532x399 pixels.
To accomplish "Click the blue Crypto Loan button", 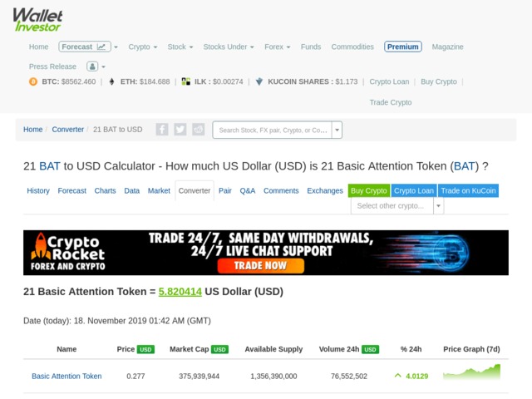I will 414,190.
